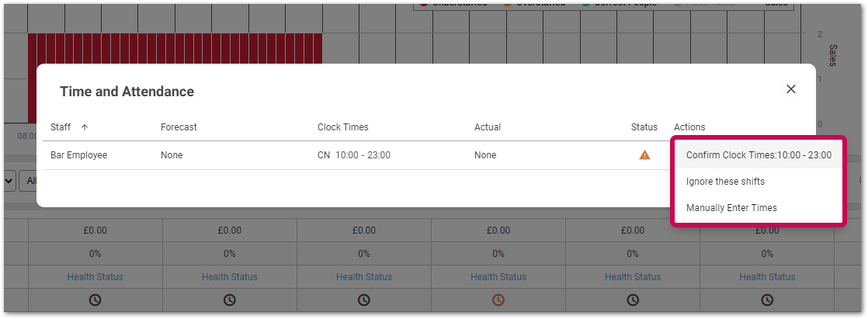The image size is (868, 319).
Task: Click the leftmost black clock icon
Action: (x=95, y=300)
